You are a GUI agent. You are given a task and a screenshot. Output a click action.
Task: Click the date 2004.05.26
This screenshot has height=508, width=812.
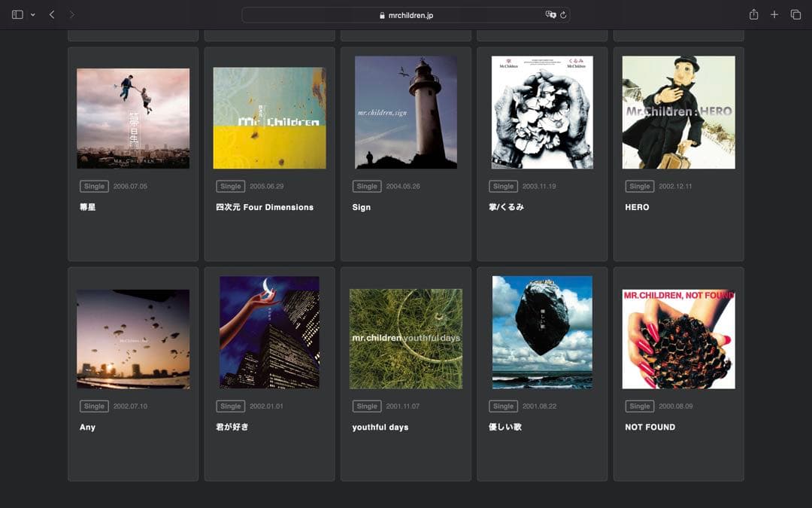403,186
